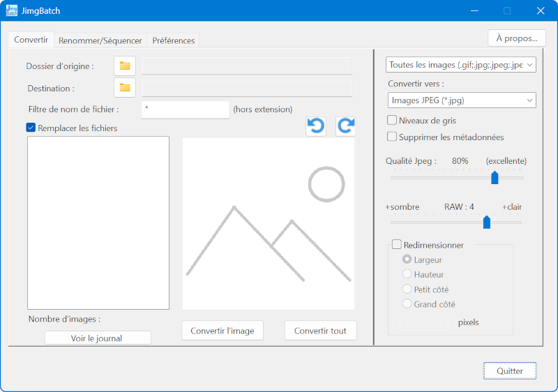
Task: Open destination folder browser icon
Action: coord(125,88)
